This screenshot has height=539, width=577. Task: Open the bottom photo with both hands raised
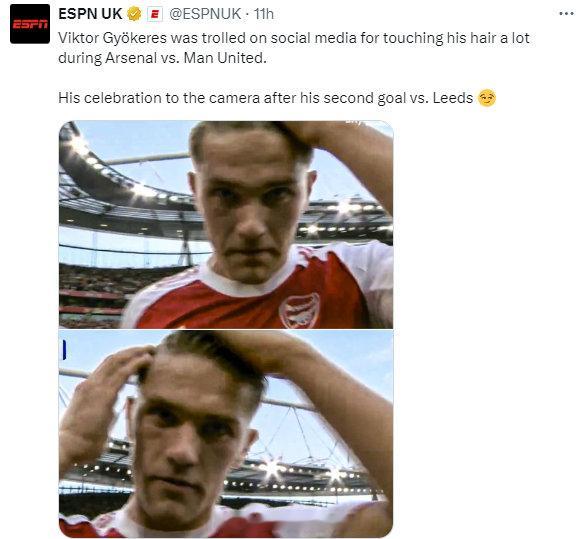tap(226, 434)
